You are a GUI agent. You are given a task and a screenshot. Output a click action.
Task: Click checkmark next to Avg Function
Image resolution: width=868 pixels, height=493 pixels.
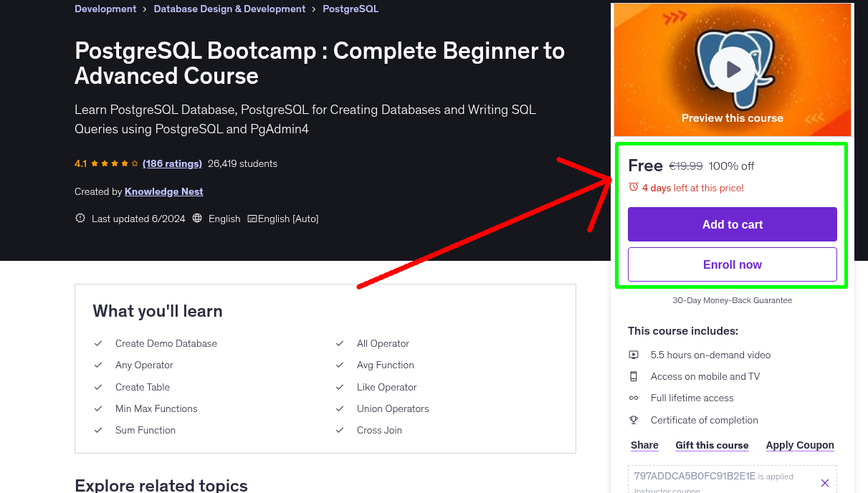point(340,365)
